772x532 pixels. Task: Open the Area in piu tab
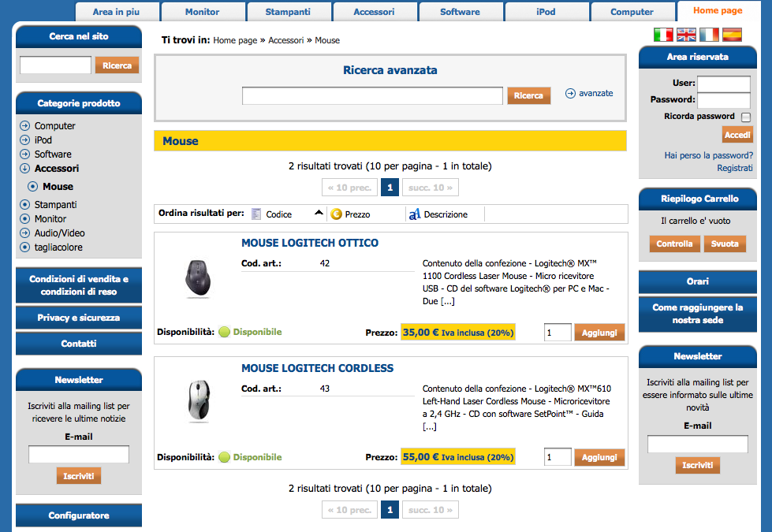point(117,12)
